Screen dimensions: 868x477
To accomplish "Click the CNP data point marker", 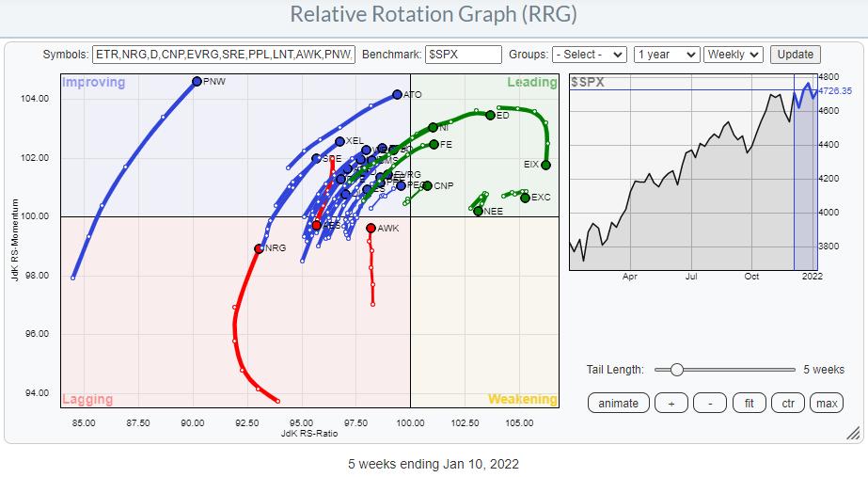I will (427, 185).
